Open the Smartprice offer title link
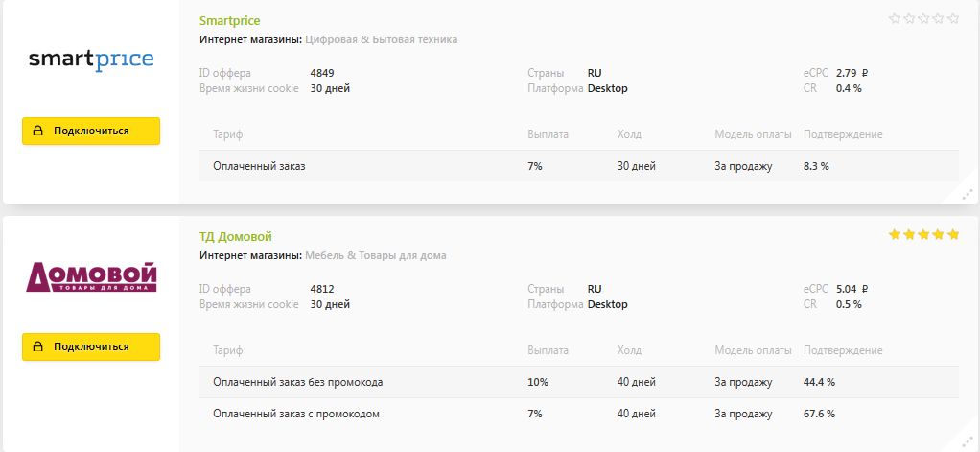 229,21
